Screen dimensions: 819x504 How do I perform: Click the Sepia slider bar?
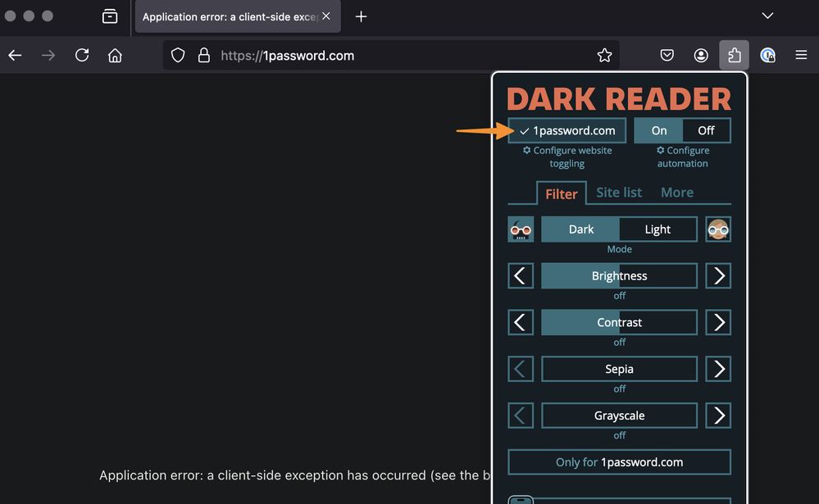pos(619,369)
